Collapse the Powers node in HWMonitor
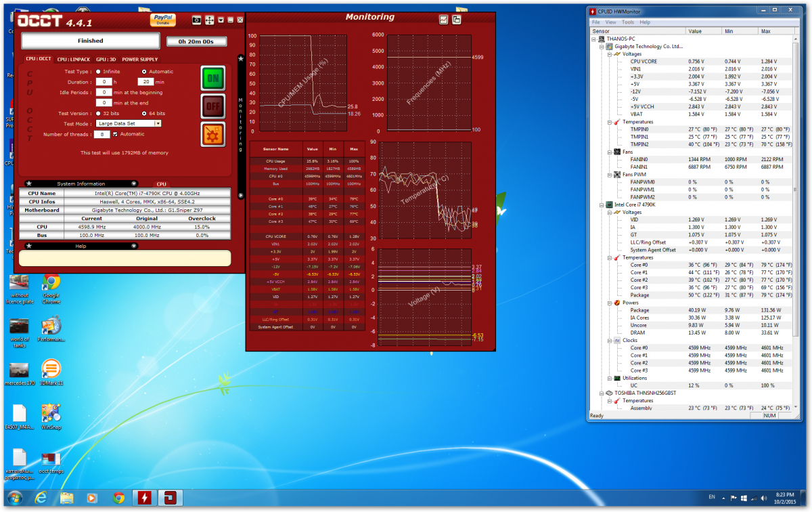The width and height of the screenshot is (812, 512). click(x=608, y=303)
